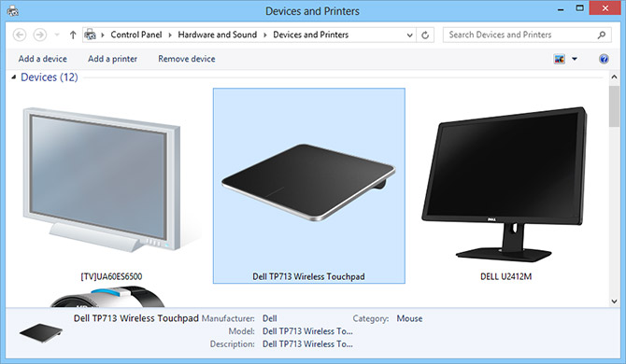Click Control Panel in the breadcrumb
This screenshot has width=626, height=364.
point(136,35)
